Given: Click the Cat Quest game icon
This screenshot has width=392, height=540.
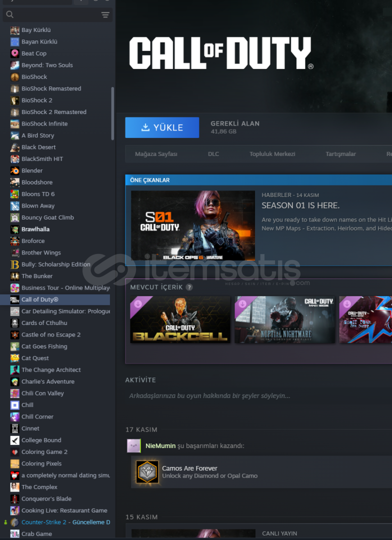Looking at the screenshot, I should (15, 358).
